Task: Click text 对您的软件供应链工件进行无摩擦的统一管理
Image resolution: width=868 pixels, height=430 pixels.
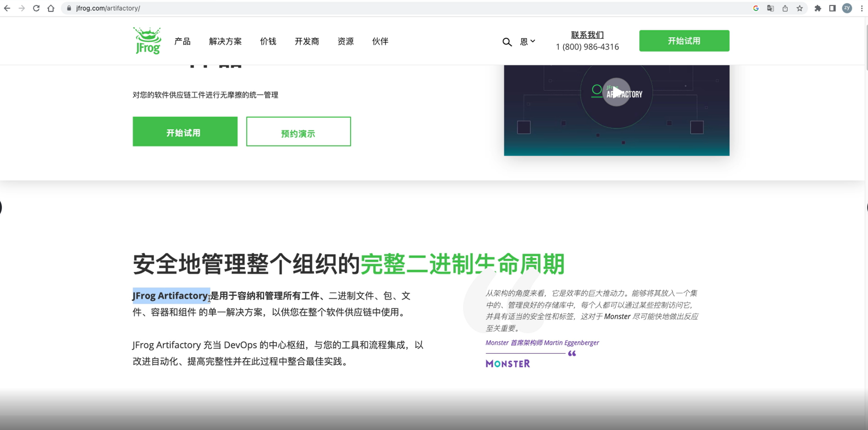Action: (x=205, y=95)
